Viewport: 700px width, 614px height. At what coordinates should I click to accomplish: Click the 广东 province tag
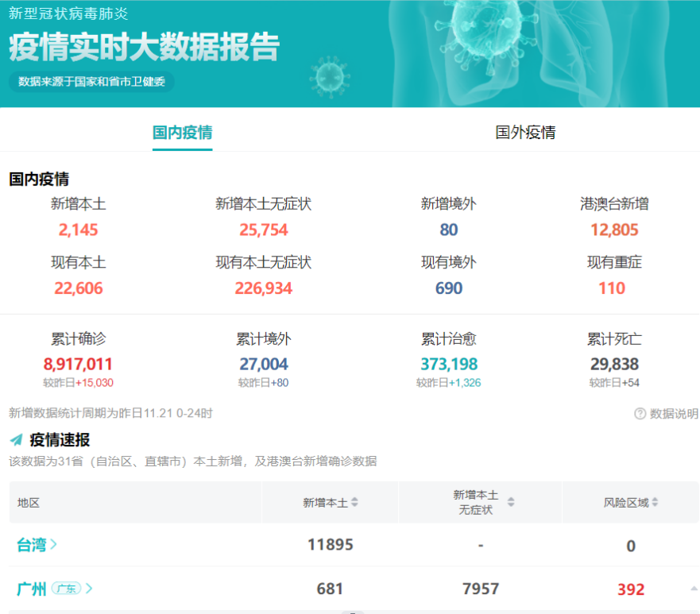pos(66,589)
